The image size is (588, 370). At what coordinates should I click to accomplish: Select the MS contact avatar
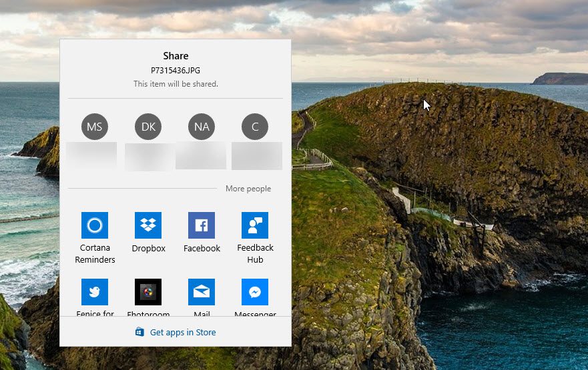95,127
